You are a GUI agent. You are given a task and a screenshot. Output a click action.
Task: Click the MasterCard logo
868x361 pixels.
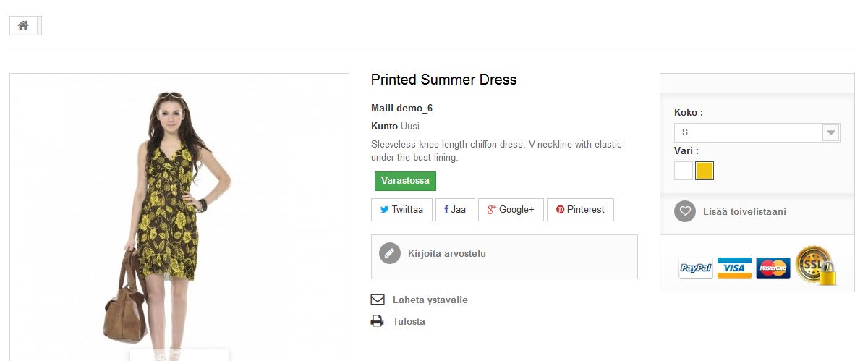pos(773,268)
